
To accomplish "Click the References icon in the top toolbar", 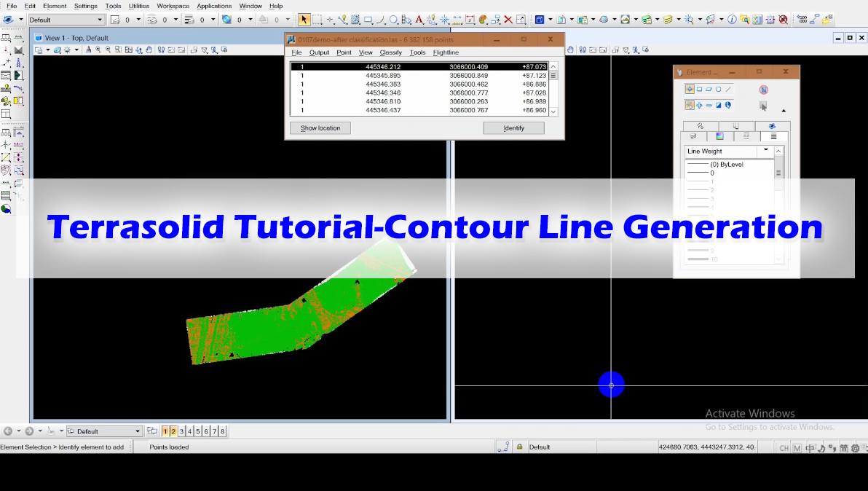I will pos(583,20).
